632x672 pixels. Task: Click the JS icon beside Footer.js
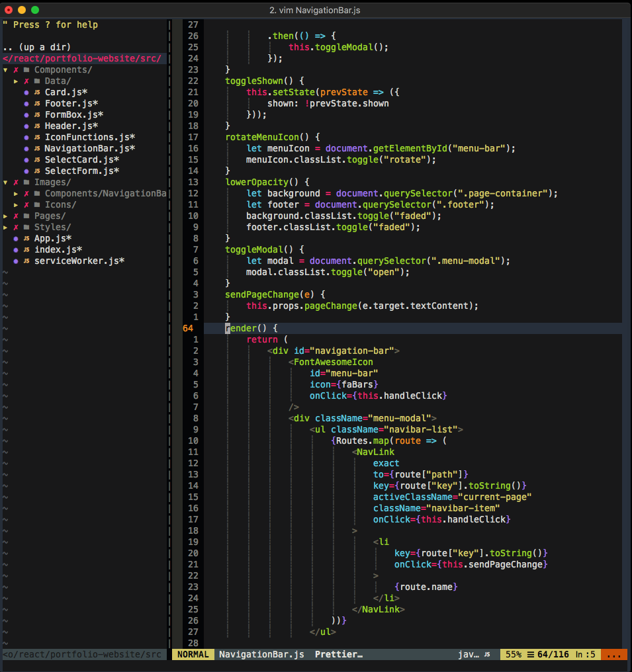tap(37, 103)
